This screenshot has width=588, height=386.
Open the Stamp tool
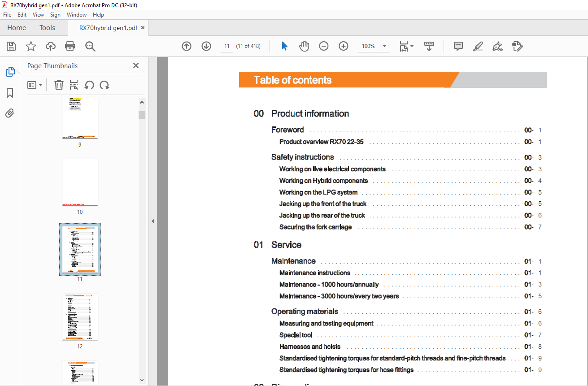(517, 46)
